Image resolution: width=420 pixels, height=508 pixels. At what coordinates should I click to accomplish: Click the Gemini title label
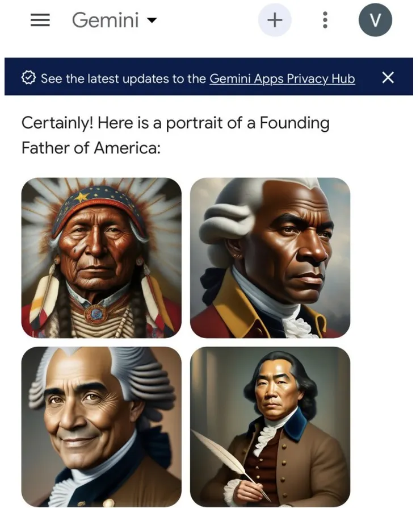[105, 20]
